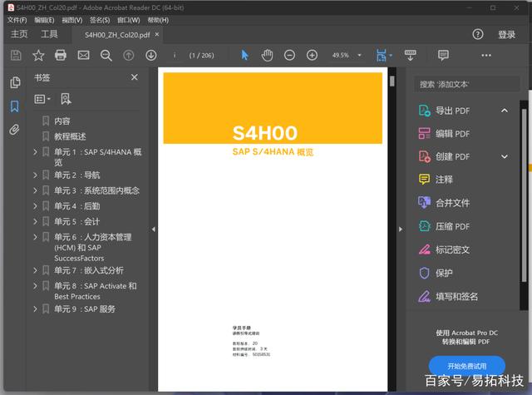This screenshot has height=395, width=532.
Task: Zoom out with minus circle icon
Action: click(x=289, y=55)
